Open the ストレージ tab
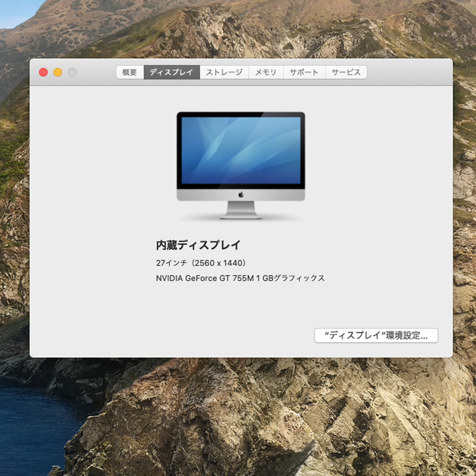 (x=224, y=72)
